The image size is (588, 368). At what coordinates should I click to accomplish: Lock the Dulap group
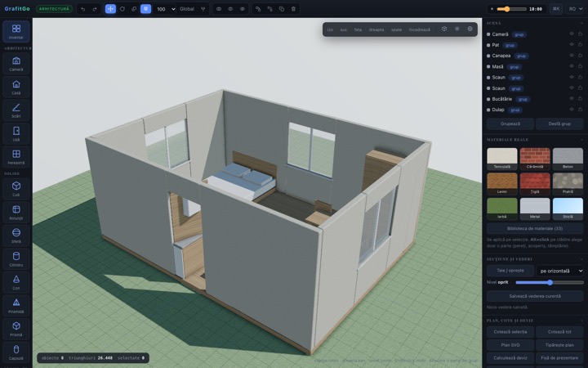(x=580, y=110)
